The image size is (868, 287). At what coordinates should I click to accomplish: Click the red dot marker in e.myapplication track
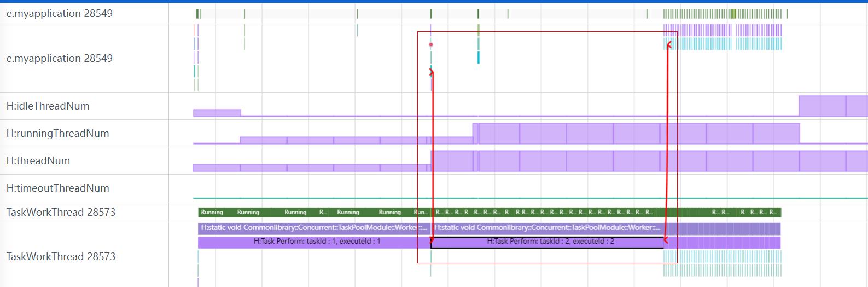tap(431, 44)
